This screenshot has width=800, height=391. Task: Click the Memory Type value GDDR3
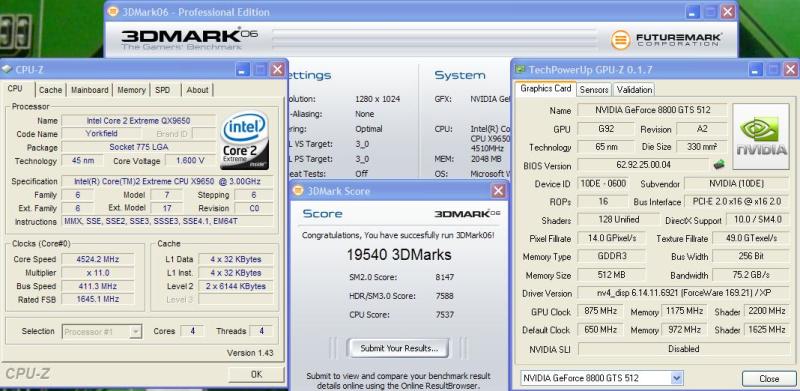tap(611, 257)
